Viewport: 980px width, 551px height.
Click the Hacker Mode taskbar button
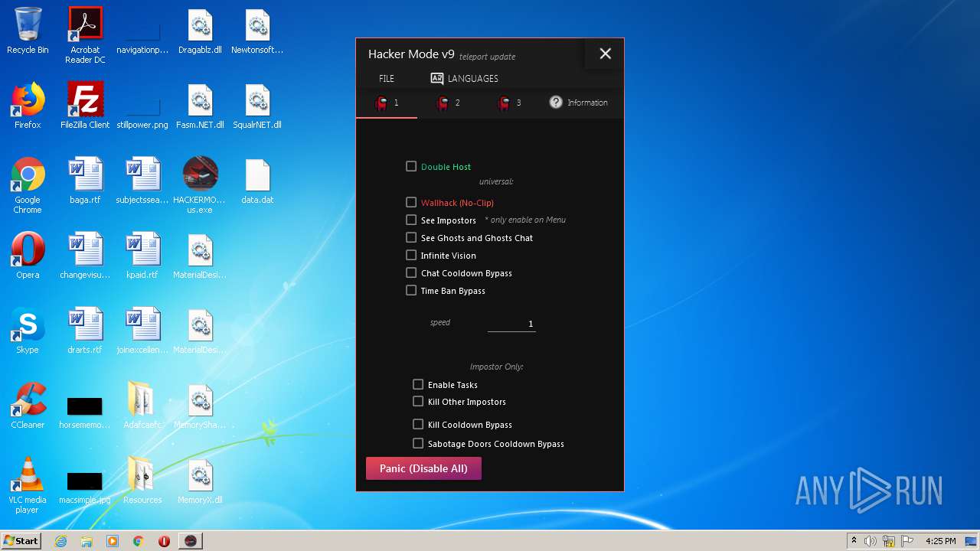coord(191,541)
